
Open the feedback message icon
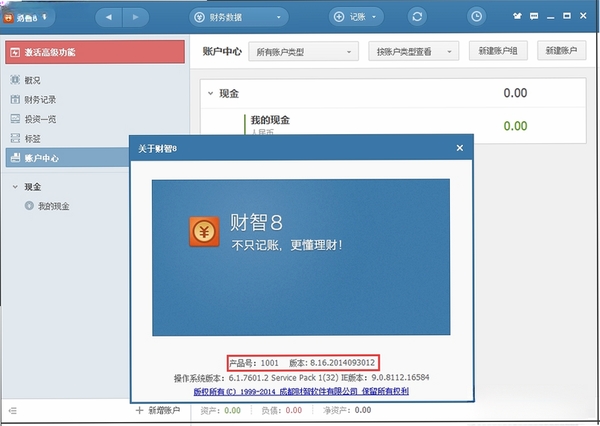[x=534, y=16]
